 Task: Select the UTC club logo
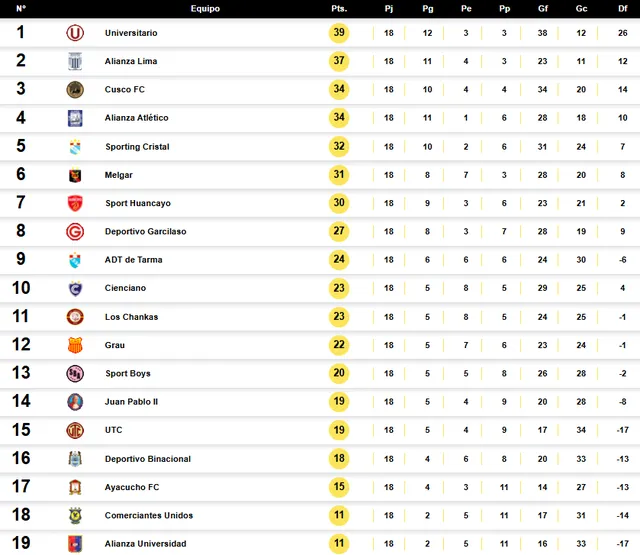coord(75,430)
